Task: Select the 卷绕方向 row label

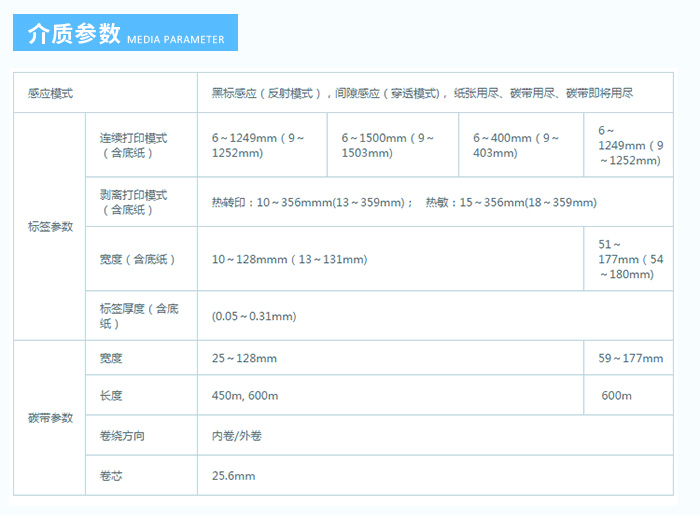Action: coord(121,436)
